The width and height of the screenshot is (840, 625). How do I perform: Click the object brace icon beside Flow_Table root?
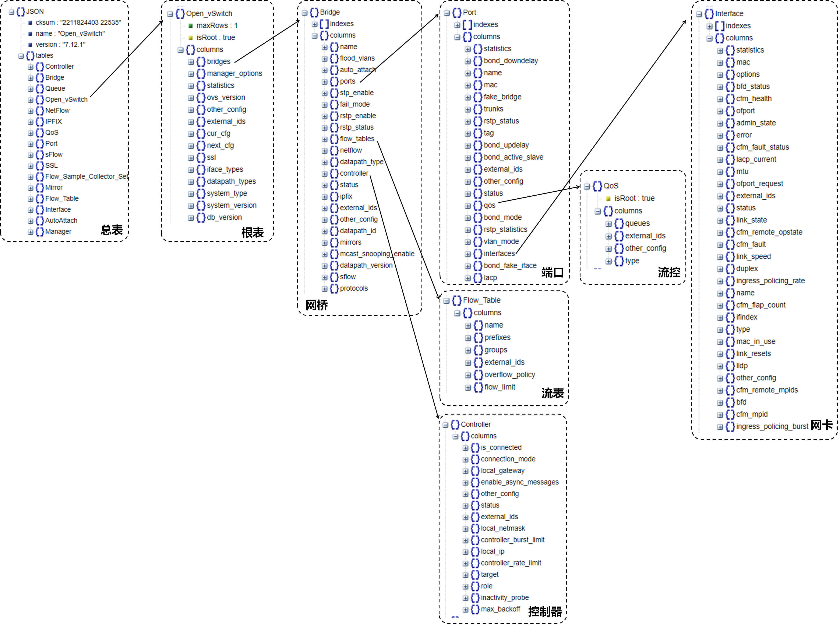click(x=457, y=300)
